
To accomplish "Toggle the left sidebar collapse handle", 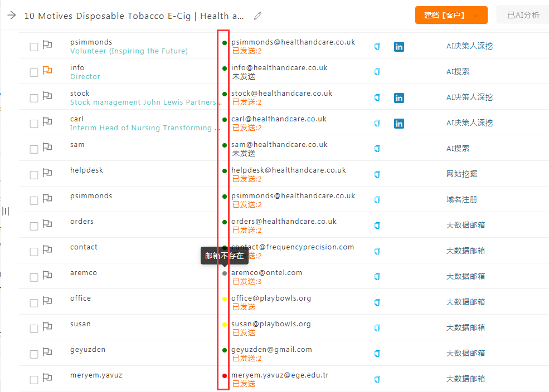I will (x=6, y=211).
